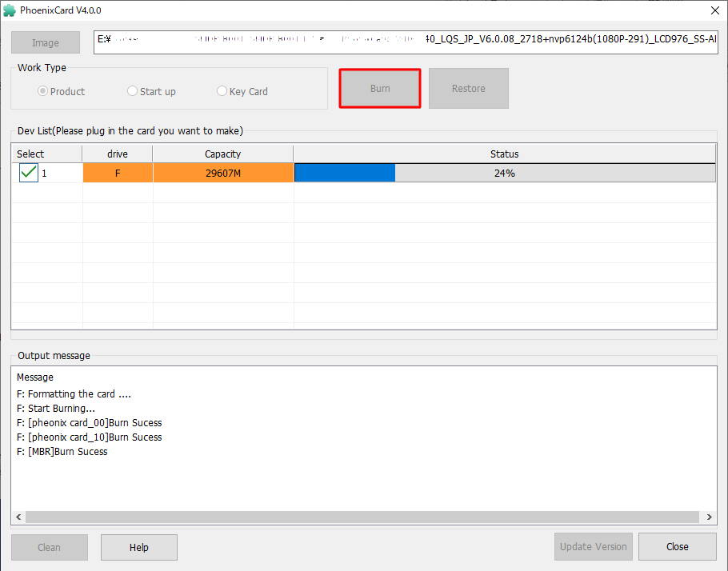Select the Product work type
This screenshot has height=571, width=728.
pyautogui.click(x=43, y=91)
